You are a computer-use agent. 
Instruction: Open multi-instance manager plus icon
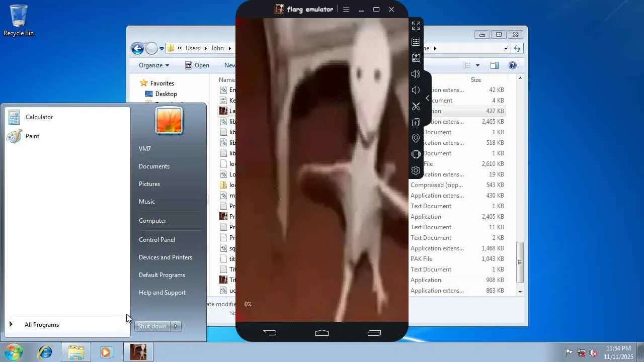pyautogui.click(x=416, y=122)
